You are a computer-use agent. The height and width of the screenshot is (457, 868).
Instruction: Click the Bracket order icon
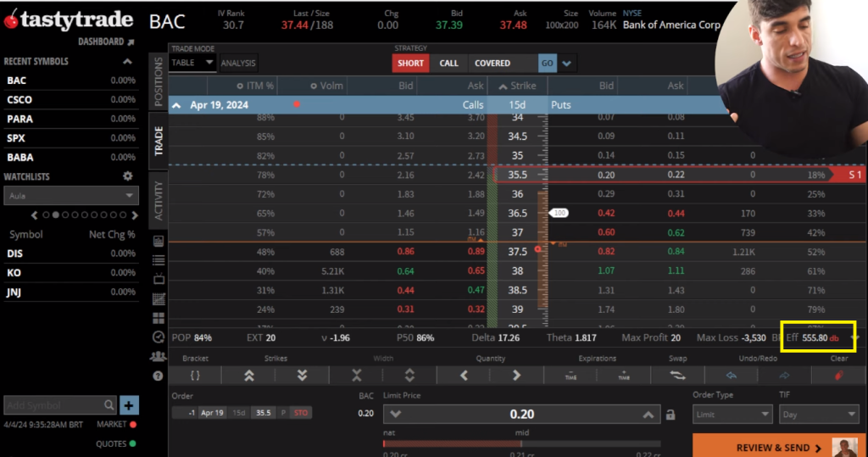195,375
